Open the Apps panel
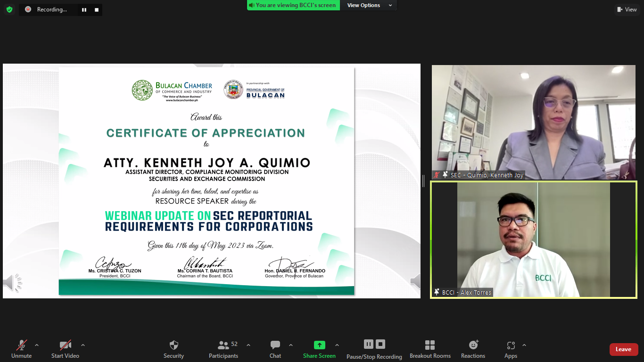Image resolution: width=644 pixels, height=362 pixels. click(511, 349)
